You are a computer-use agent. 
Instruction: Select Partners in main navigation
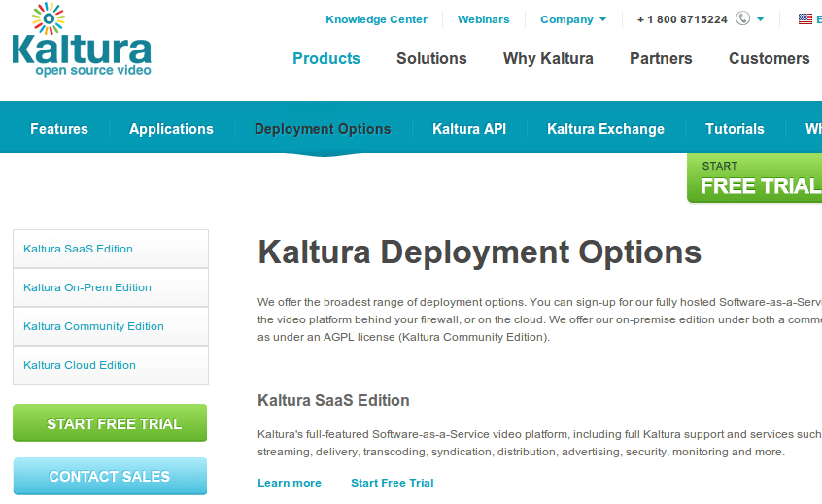(x=661, y=58)
